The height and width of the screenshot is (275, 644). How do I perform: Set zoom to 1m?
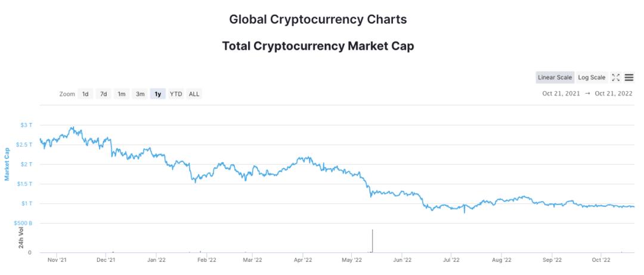[121, 94]
